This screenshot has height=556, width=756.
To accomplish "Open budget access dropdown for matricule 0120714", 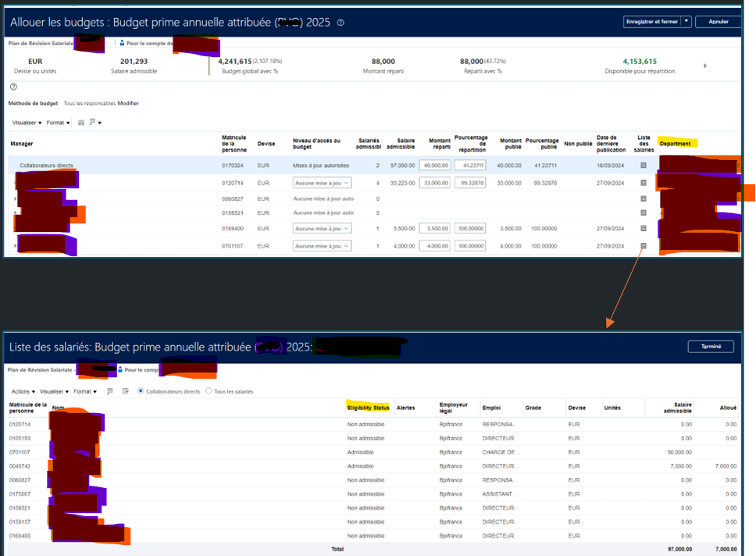I will [322, 183].
